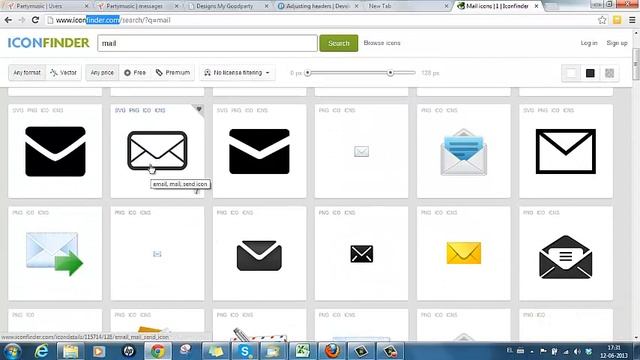
Task: Open Skype from the taskbar
Action: coord(244,351)
